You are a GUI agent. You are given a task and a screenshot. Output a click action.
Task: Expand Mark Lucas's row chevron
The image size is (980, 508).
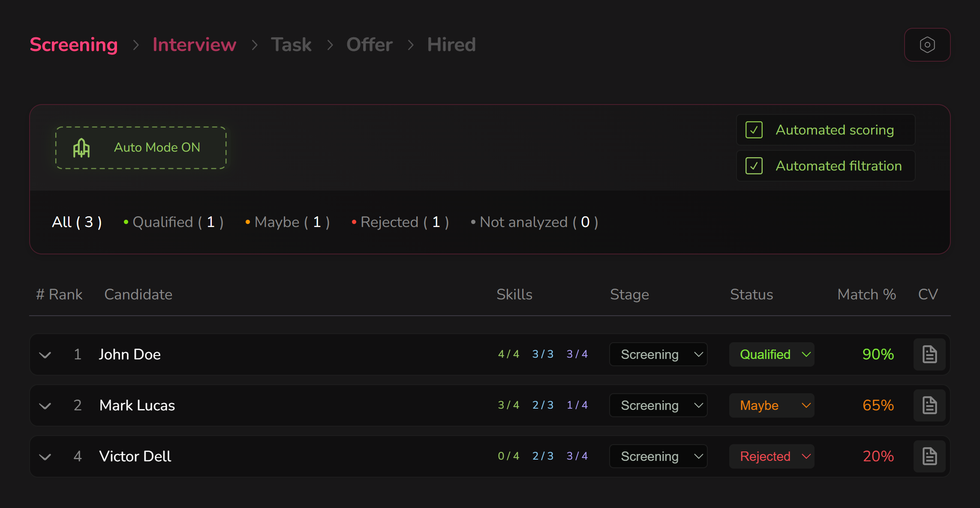[45, 406]
